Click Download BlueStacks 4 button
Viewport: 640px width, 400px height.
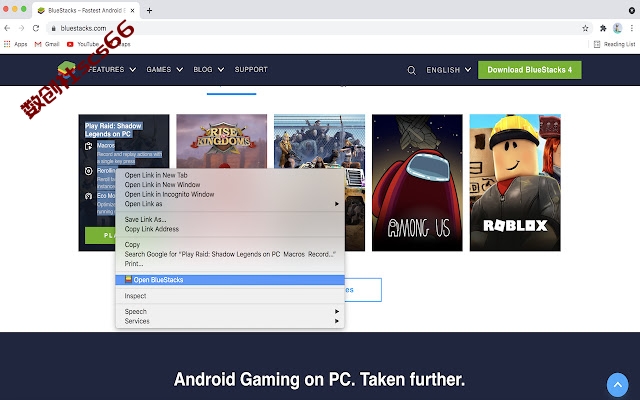coord(530,70)
